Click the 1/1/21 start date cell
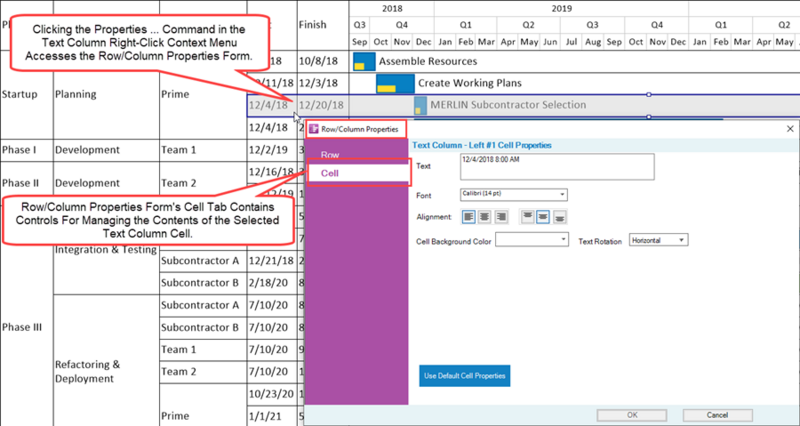The height and width of the screenshot is (426, 800). point(272,416)
